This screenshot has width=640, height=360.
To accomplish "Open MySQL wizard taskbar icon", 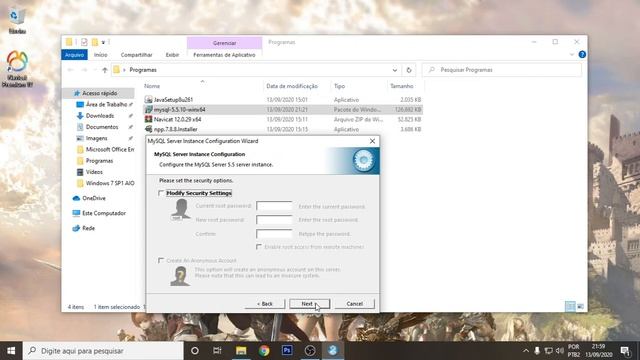I will pyautogui.click(x=333, y=351).
